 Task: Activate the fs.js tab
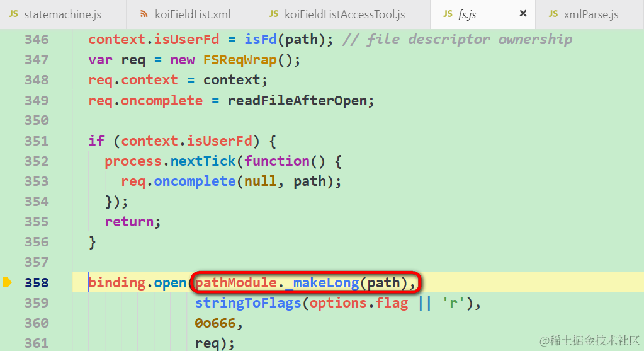pyautogui.click(x=483, y=14)
